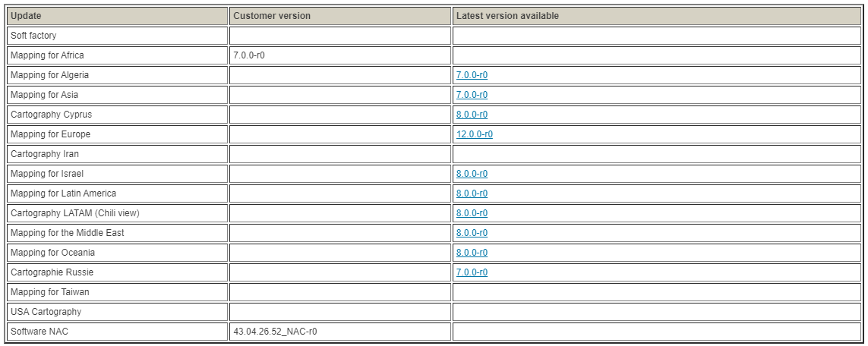Open the 8.0.0-r0 link for Cartography Cyprus

tap(472, 115)
